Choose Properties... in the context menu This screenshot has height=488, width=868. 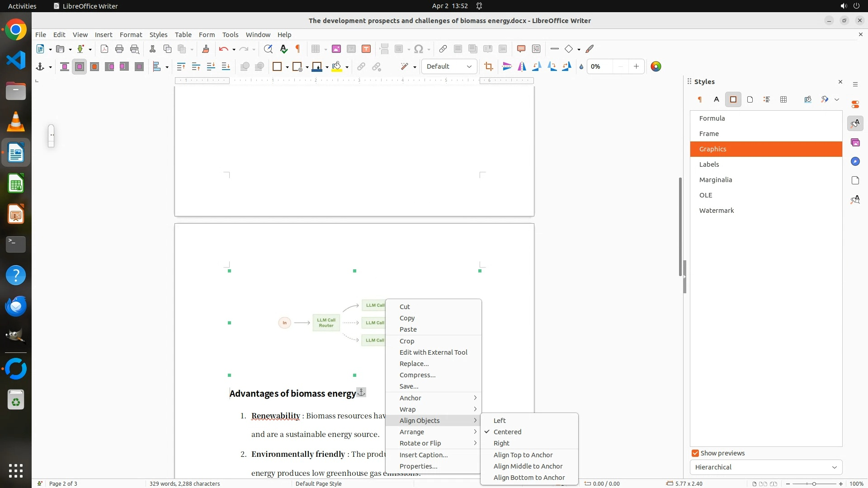418,466
